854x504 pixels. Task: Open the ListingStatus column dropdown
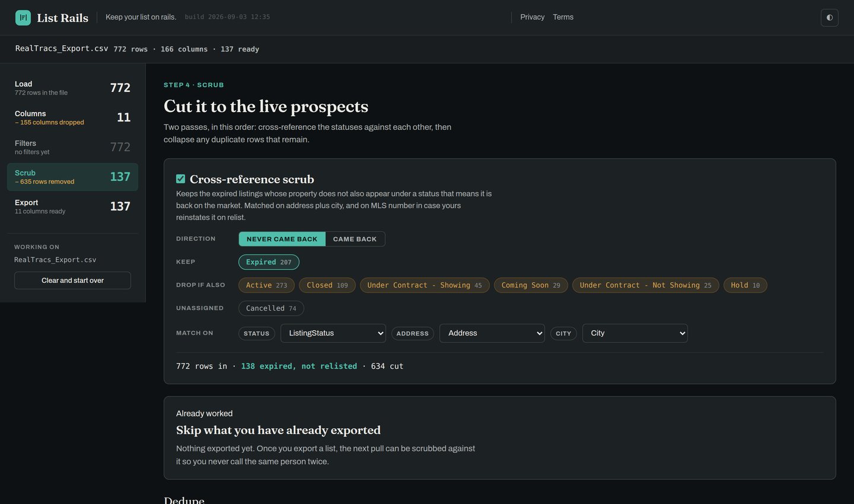333,333
